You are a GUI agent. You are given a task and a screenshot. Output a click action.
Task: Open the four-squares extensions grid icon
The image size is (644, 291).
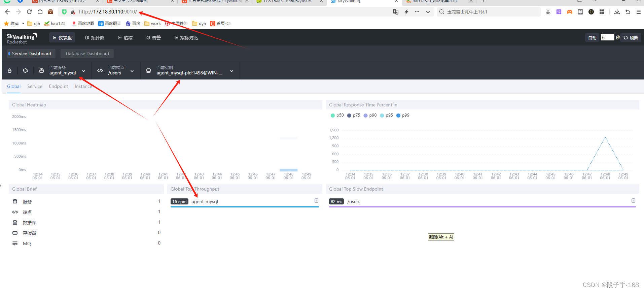602,12
